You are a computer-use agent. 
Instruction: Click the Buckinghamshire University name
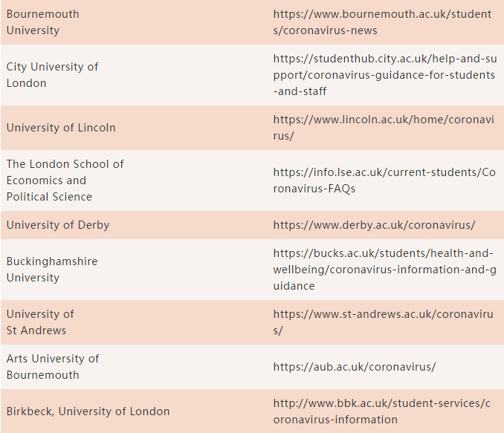52,270
